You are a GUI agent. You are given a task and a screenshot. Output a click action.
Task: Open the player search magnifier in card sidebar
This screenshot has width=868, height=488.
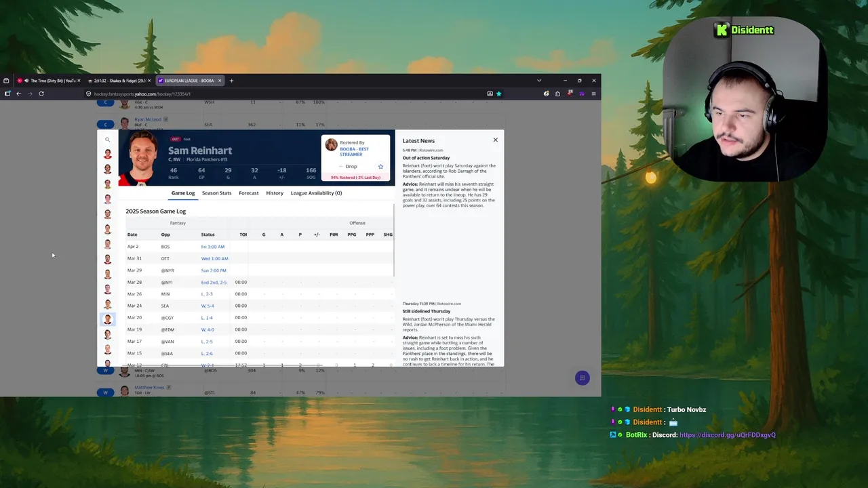[x=107, y=140]
